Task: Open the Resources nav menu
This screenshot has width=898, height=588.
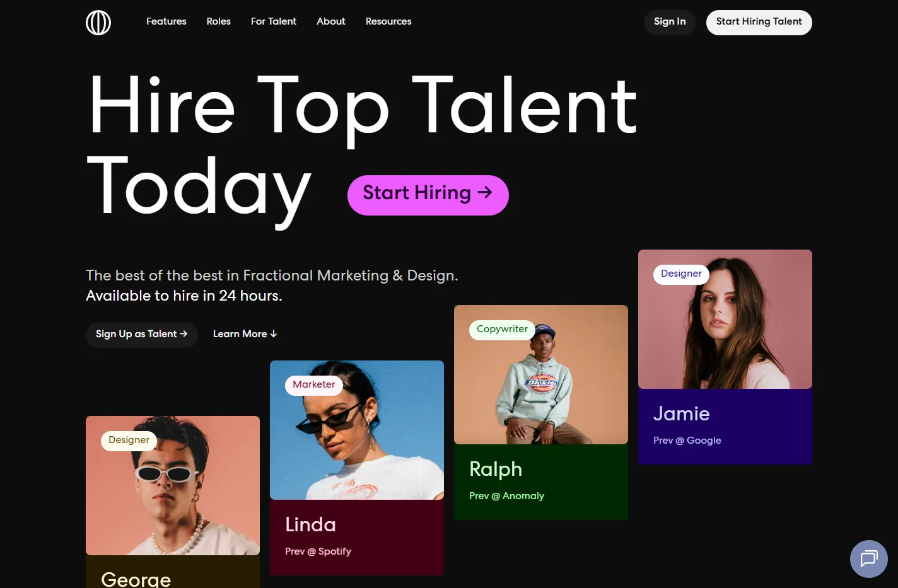Action: click(388, 21)
